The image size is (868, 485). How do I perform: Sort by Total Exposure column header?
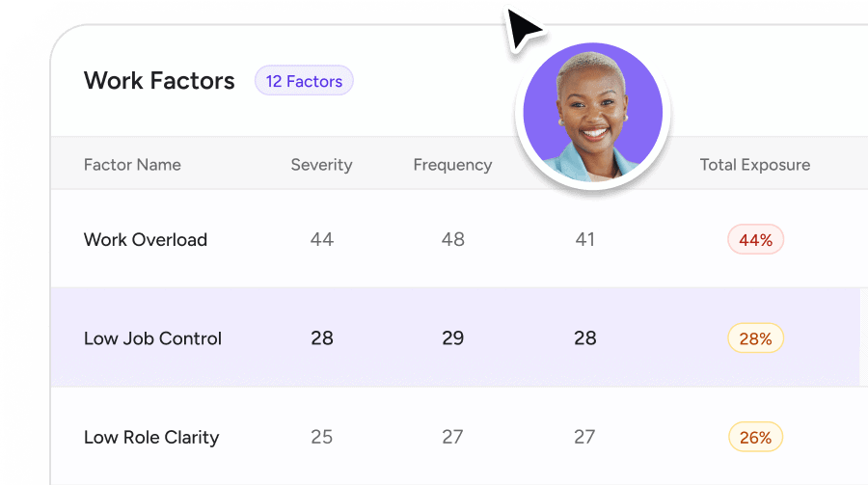(754, 165)
